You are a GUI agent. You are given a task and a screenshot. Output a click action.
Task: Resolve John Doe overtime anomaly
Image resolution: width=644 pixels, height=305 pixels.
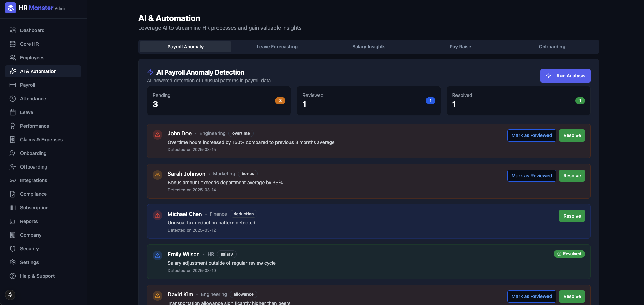coord(572,135)
